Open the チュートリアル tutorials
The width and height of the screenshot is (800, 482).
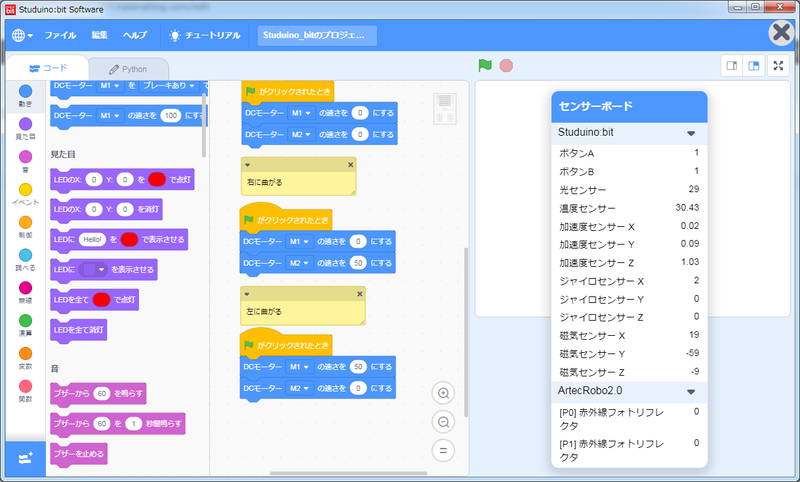[x=205, y=35]
